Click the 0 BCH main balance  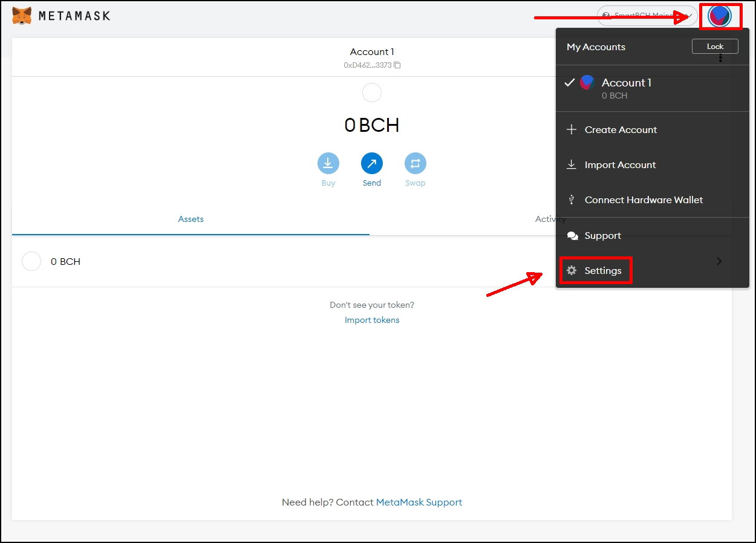tap(372, 125)
